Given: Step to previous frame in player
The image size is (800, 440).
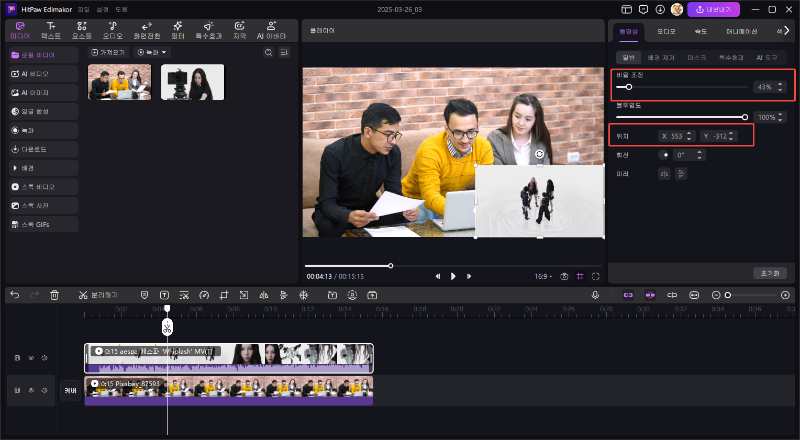Looking at the screenshot, I should point(437,276).
